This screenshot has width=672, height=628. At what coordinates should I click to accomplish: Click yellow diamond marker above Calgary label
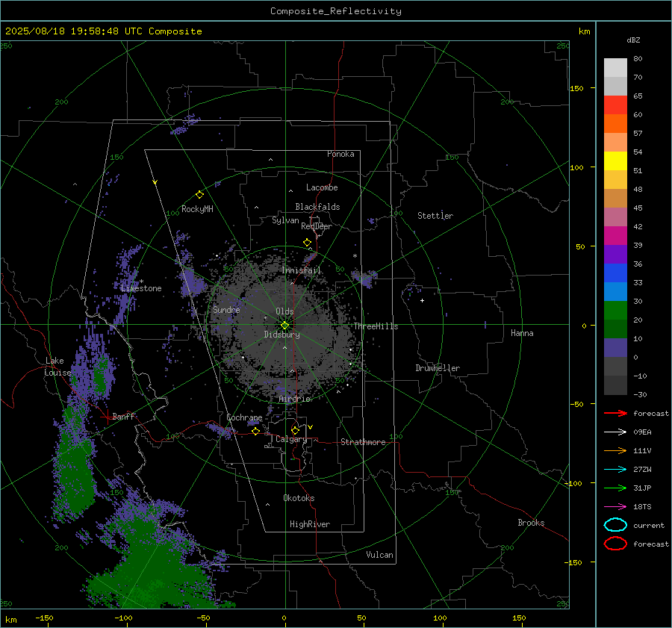coord(295,430)
